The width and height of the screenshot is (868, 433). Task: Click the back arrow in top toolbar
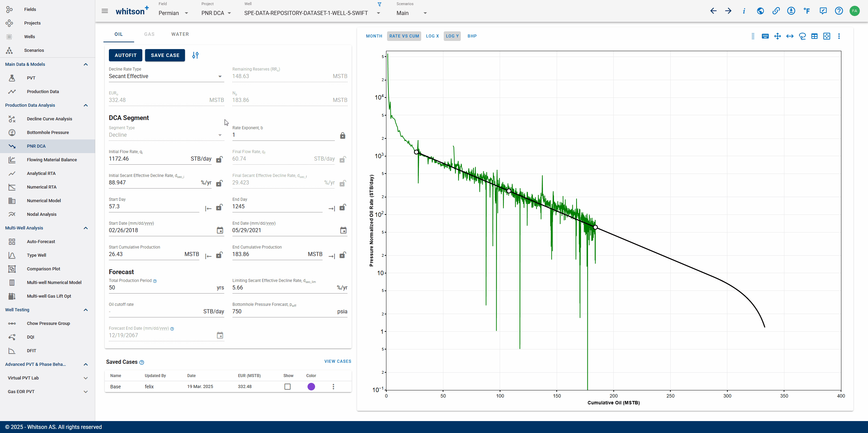click(x=713, y=11)
